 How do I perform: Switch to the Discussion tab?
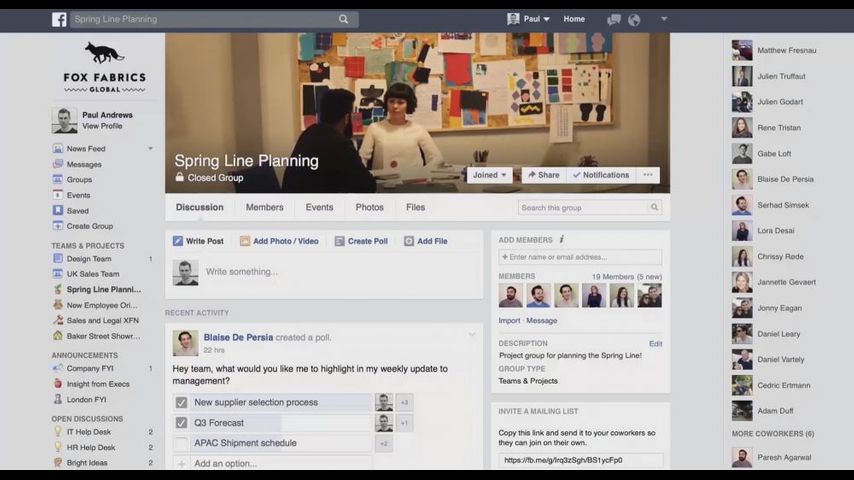coord(199,208)
